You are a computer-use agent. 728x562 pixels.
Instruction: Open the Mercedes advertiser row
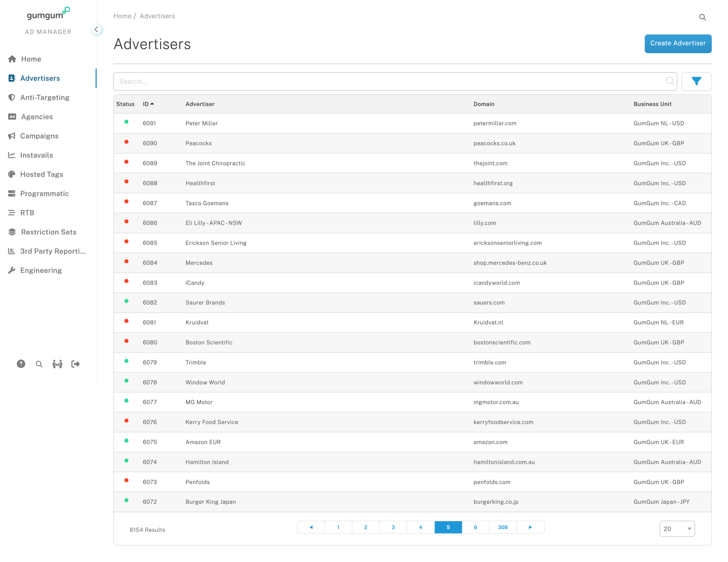click(412, 263)
